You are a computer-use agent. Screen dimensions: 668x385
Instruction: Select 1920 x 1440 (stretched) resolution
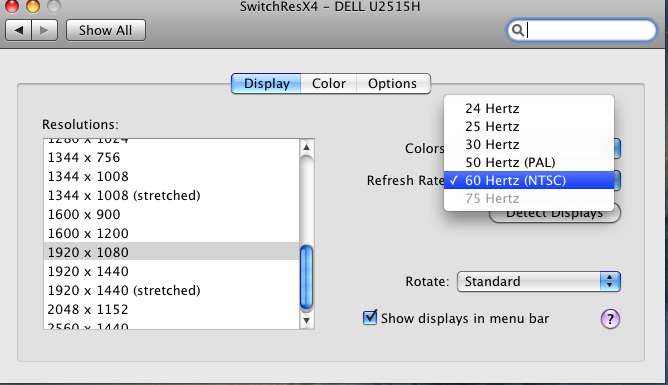pos(172,290)
